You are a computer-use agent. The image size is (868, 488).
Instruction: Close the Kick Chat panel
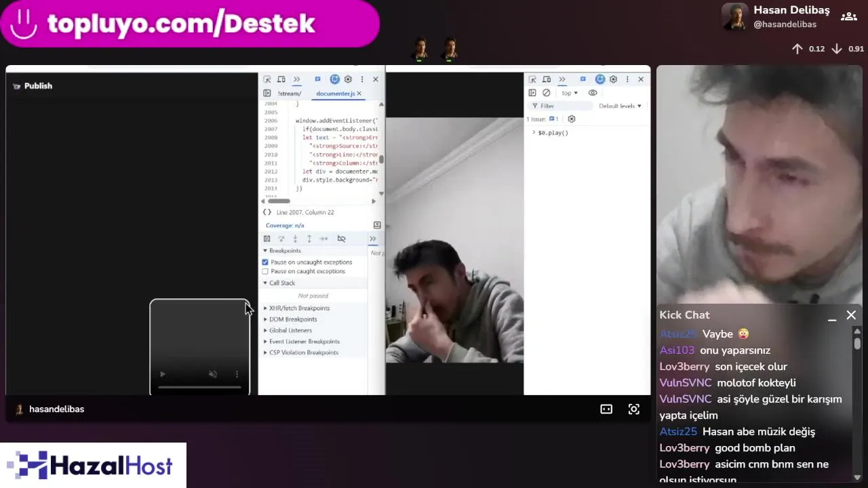[851, 315]
